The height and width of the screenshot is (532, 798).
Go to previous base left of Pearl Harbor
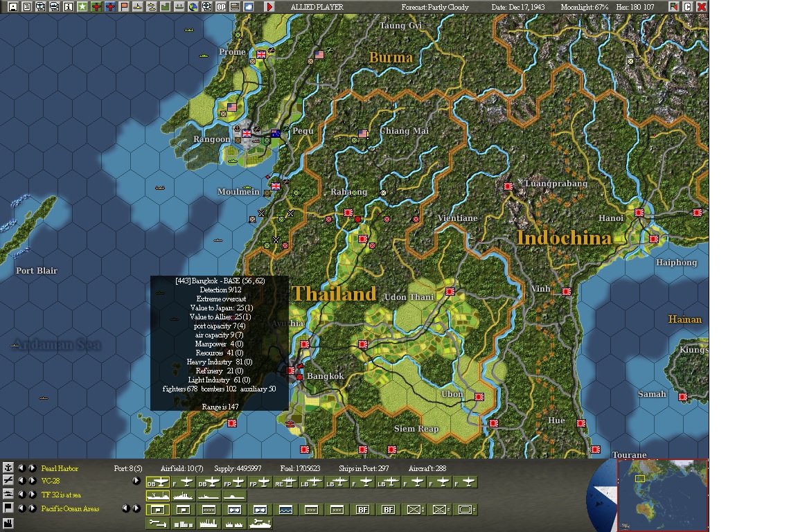(x=22, y=468)
